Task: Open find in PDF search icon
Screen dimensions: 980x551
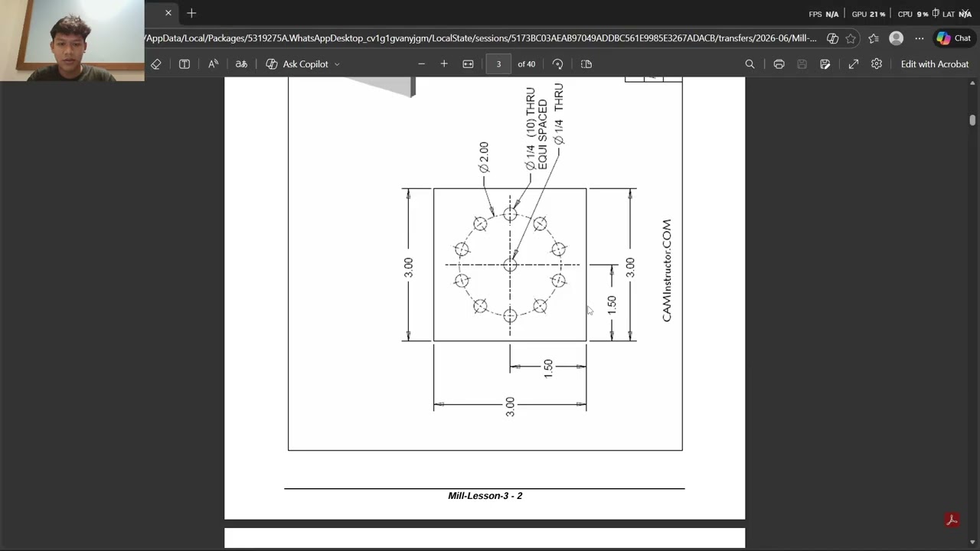Action: coord(750,64)
